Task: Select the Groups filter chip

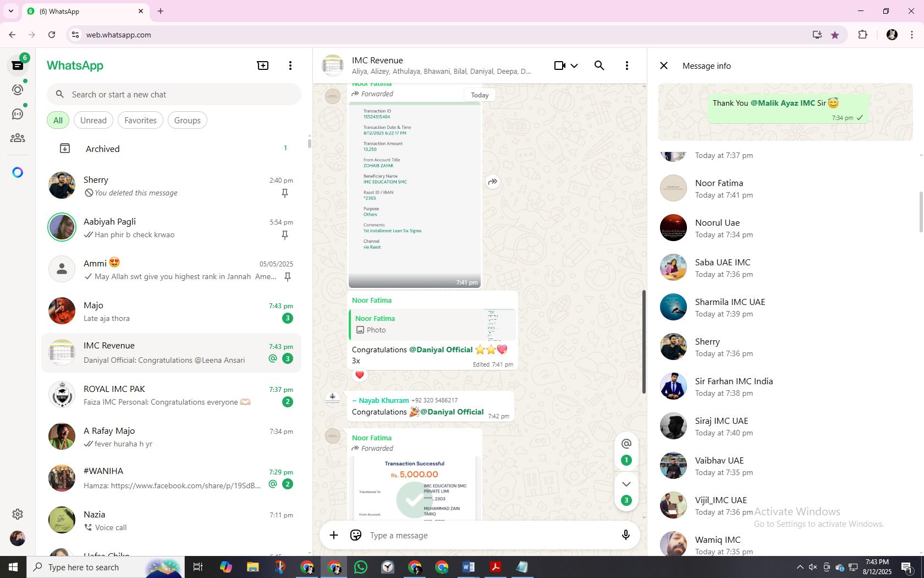Action: click(188, 120)
